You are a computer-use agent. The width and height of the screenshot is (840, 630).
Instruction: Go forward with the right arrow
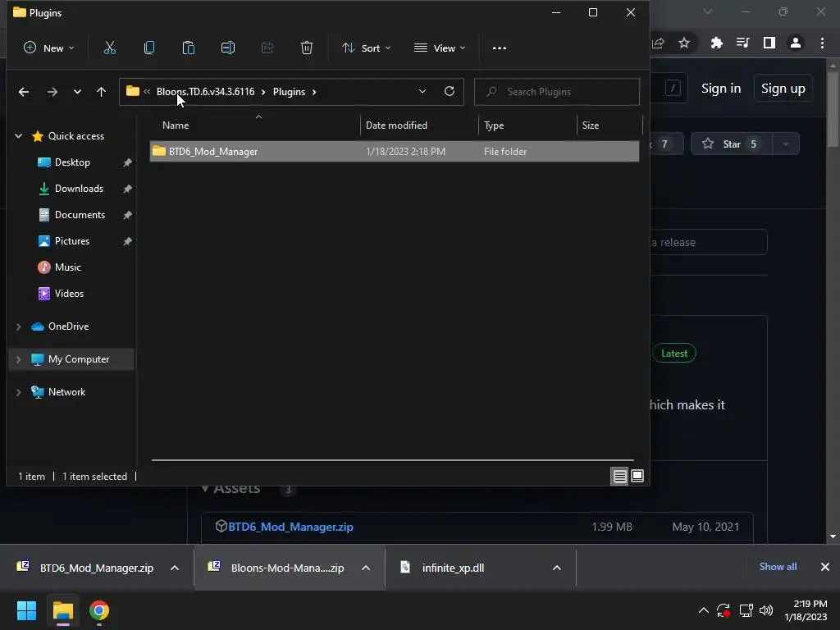pyautogui.click(x=52, y=92)
